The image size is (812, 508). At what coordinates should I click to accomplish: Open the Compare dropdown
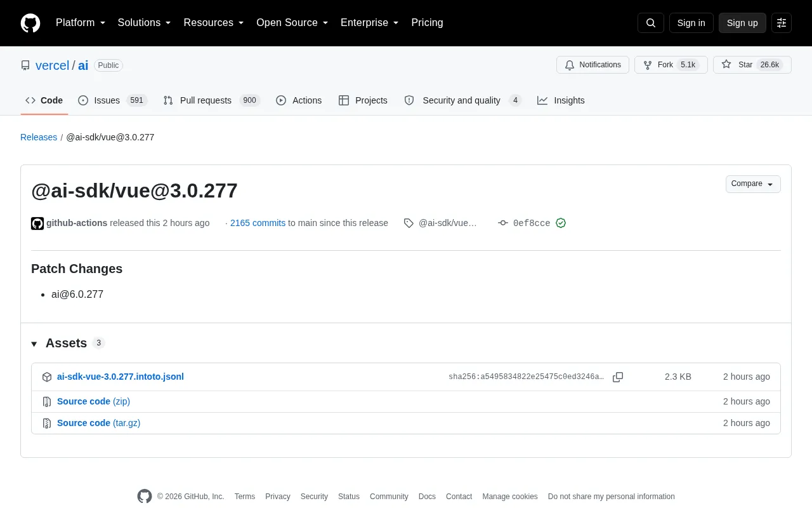click(753, 184)
